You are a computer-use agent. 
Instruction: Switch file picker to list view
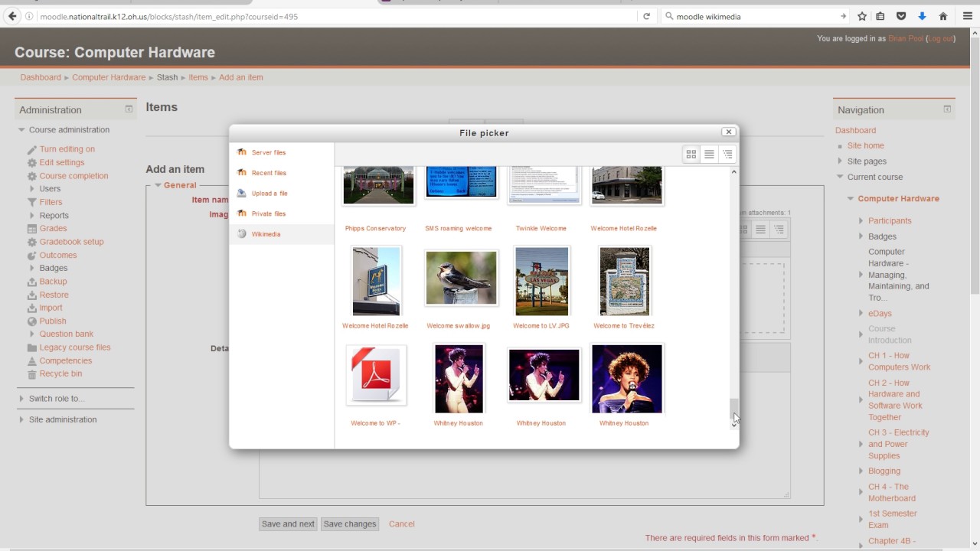[x=710, y=154]
